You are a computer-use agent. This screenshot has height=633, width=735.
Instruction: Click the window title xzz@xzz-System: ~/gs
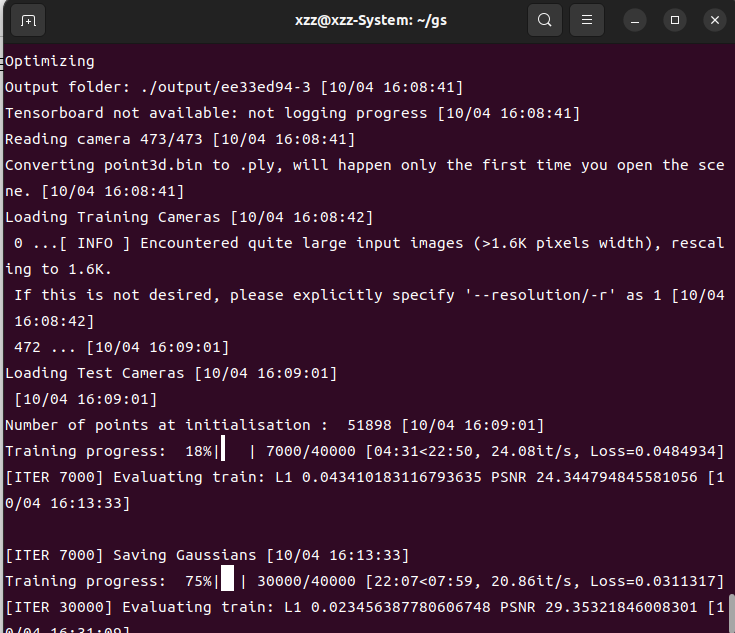[x=370, y=21]
